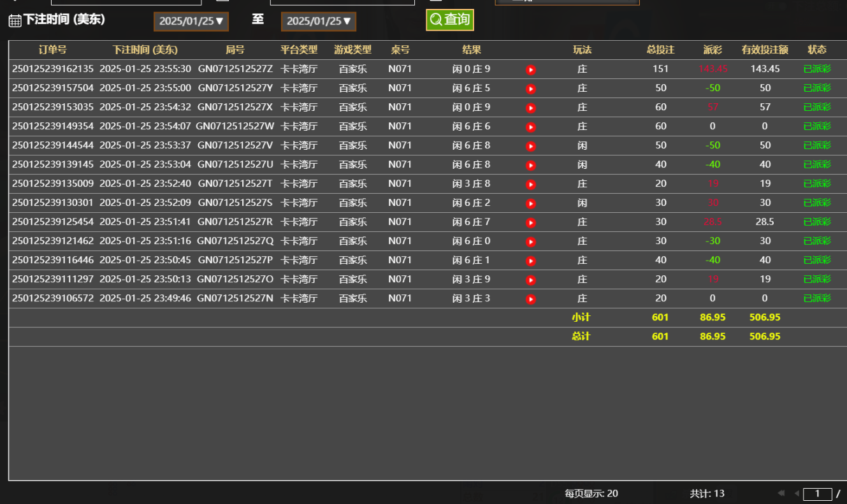Open the end date dropdown after 至
847x504 pixels.
(x=319, y=21)
